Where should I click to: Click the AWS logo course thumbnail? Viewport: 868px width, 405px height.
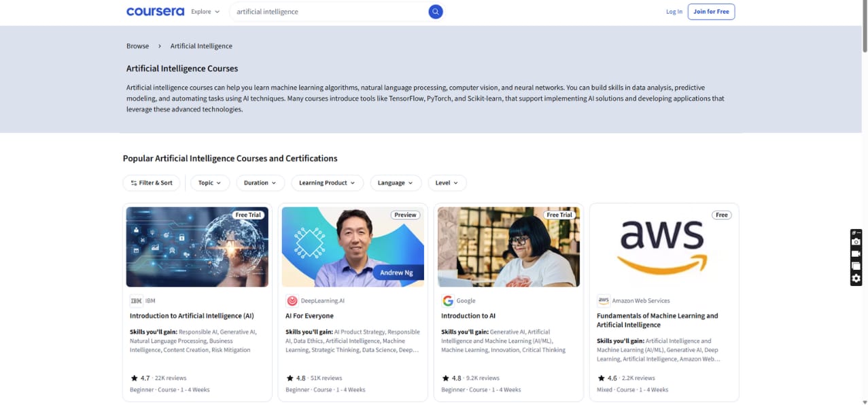(664, 247)
